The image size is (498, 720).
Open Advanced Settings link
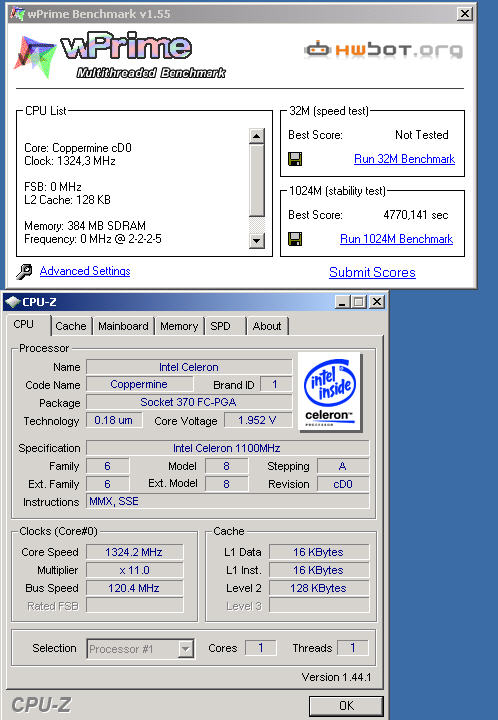(x=85, y=271)
